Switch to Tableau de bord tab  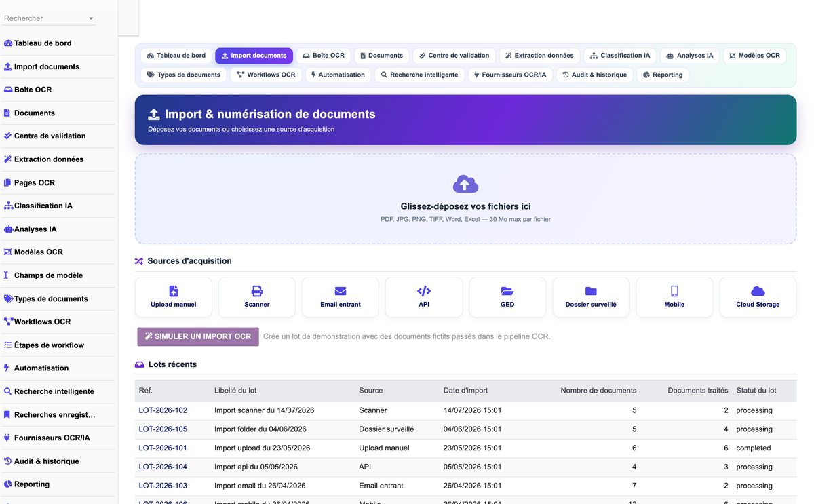pos(176,56)
